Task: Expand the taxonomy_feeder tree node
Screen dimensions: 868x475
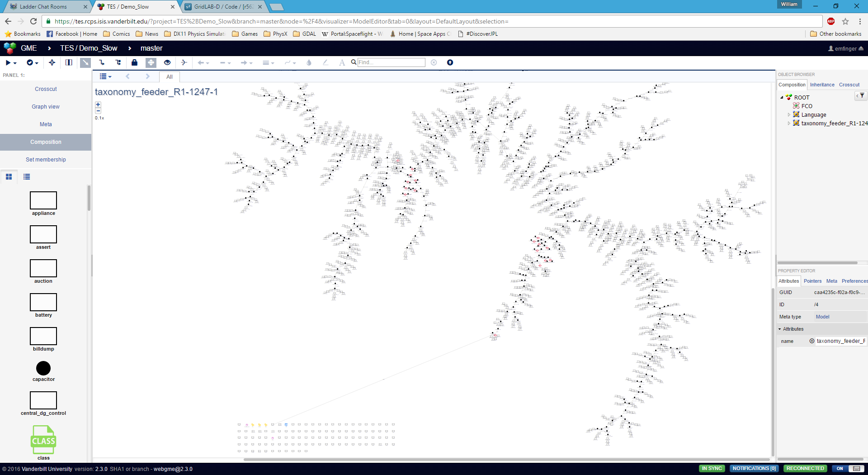Action: [789, 123]
